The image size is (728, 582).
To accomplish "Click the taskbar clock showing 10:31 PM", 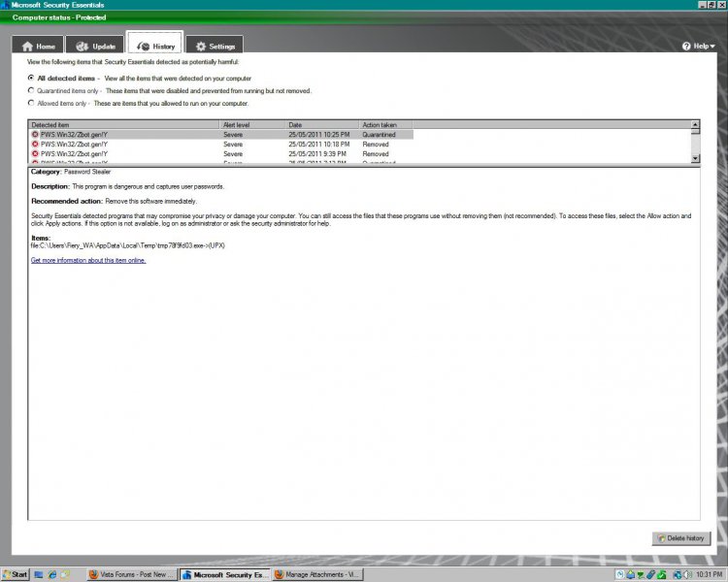I will coord(709,574).
